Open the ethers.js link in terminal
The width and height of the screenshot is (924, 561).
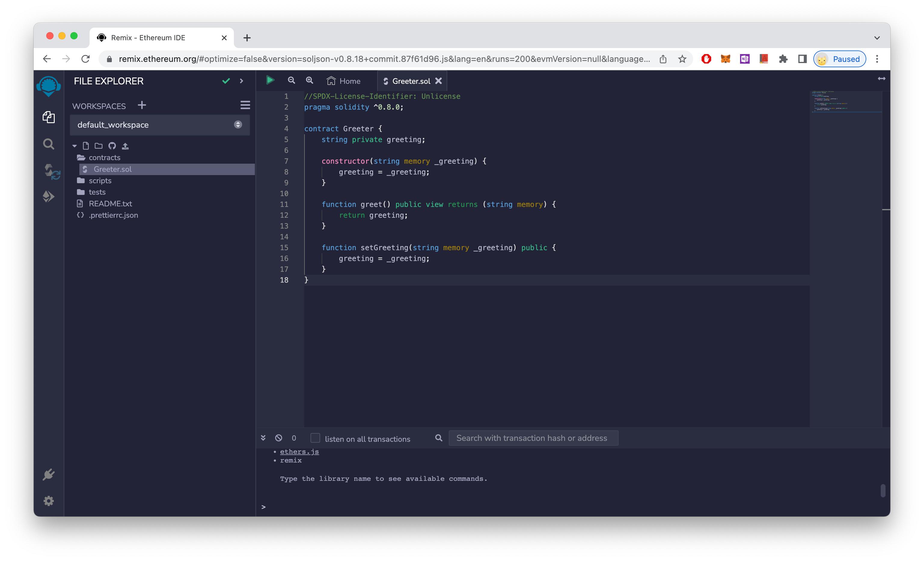point(299,452)
